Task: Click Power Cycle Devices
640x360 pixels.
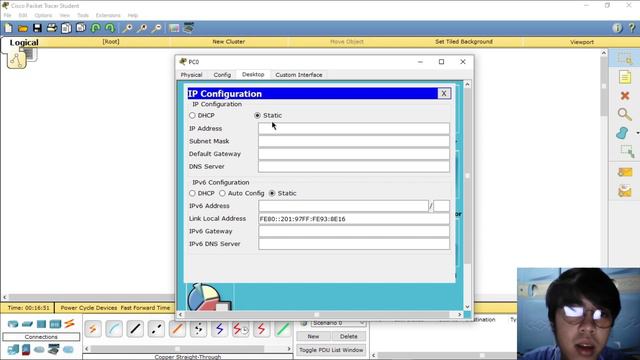Action: [x=89, y=308]
